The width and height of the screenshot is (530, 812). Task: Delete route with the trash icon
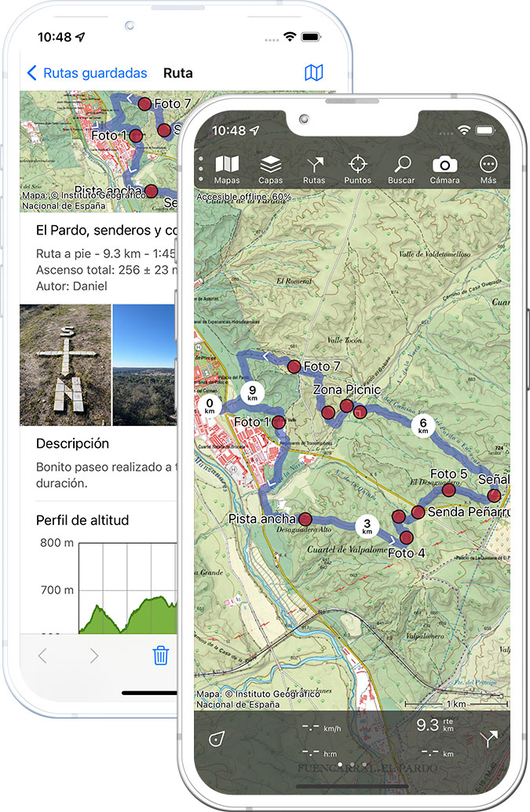(160, 656)
